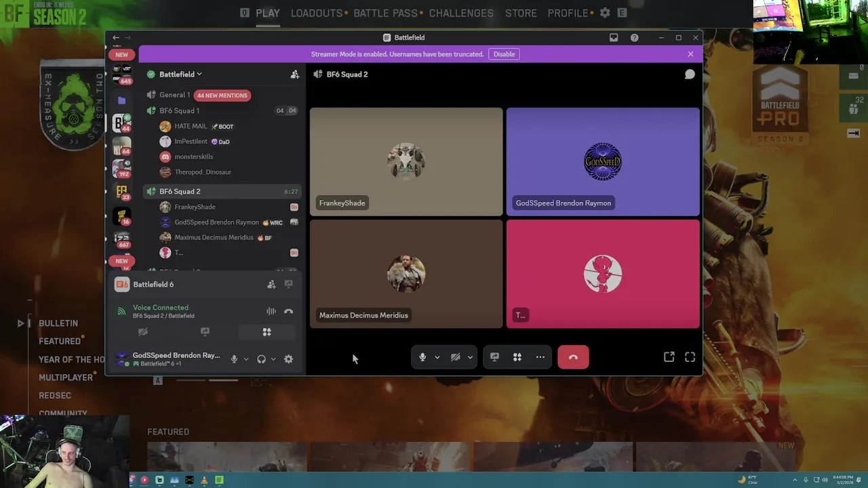
Task: Open folder icon in server list
Action: 121,100
